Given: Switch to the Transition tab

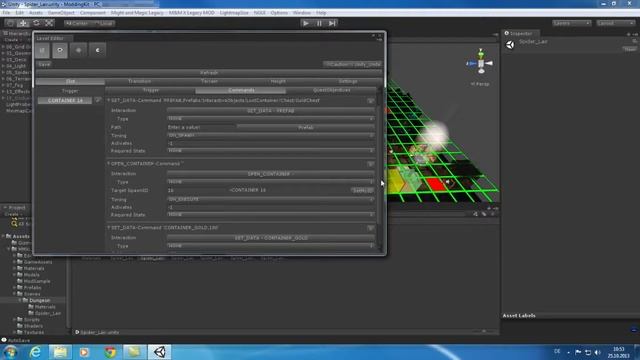Looking at the screenshot, I should (x=140, y=81).
